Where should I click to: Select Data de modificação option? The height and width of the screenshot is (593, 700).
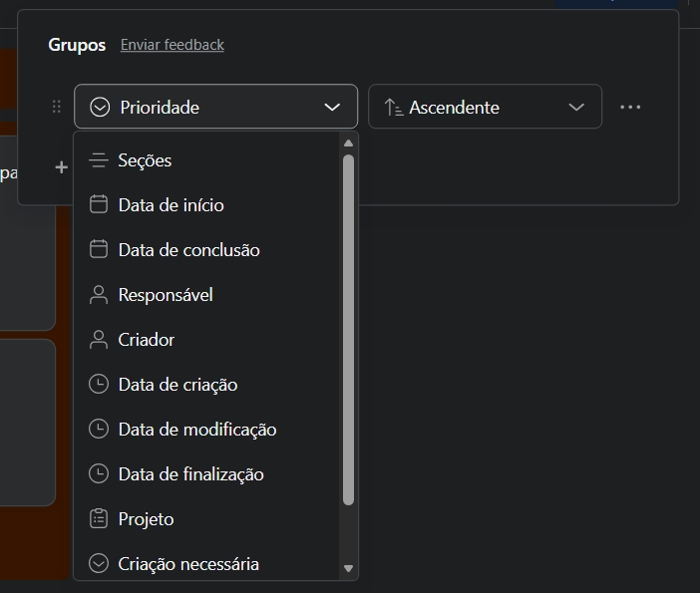[196, 429]
